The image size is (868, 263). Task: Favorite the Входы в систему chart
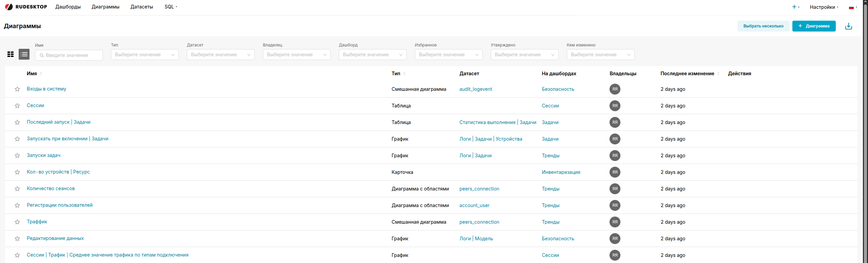pos(17,89)
